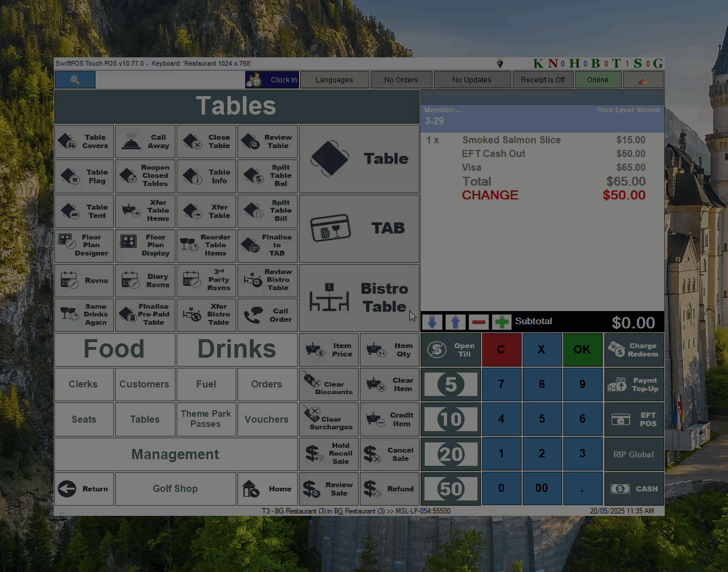Open the Floor Plan Designer

pos(84,245)
